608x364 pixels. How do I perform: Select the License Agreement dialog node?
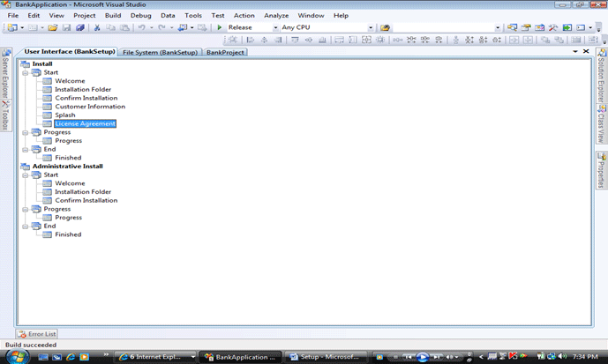85,123
